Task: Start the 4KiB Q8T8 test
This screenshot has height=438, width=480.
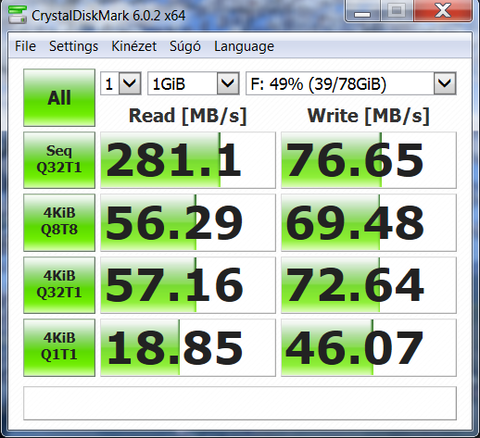Action: pyautogui.click(x=59, y=222)
